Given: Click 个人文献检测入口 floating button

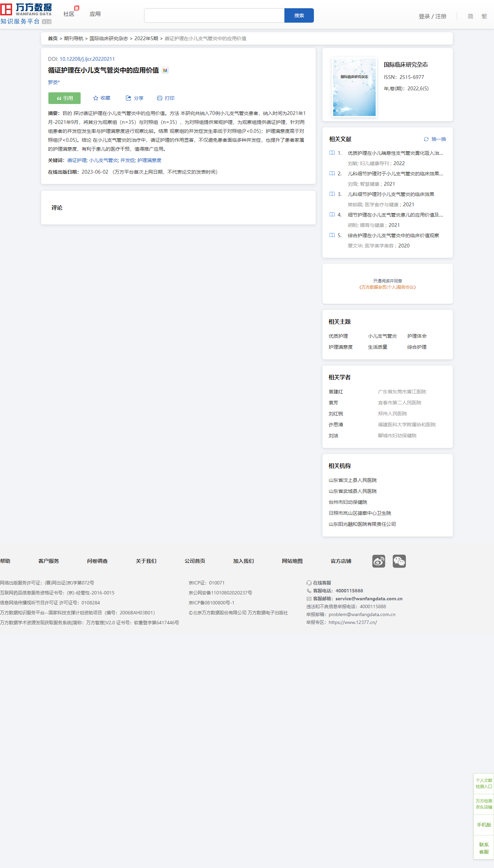Looking at the screenshot, I should point(484,783).
